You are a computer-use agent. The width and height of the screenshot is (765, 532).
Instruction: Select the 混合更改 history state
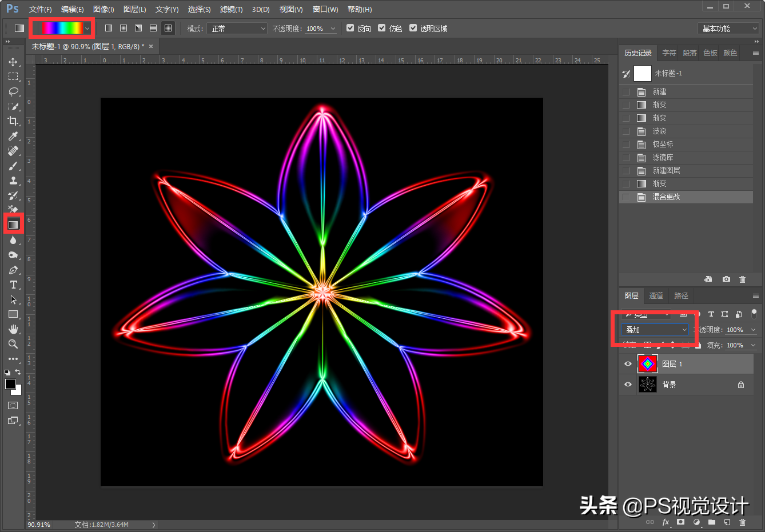[x=686, y=197]
